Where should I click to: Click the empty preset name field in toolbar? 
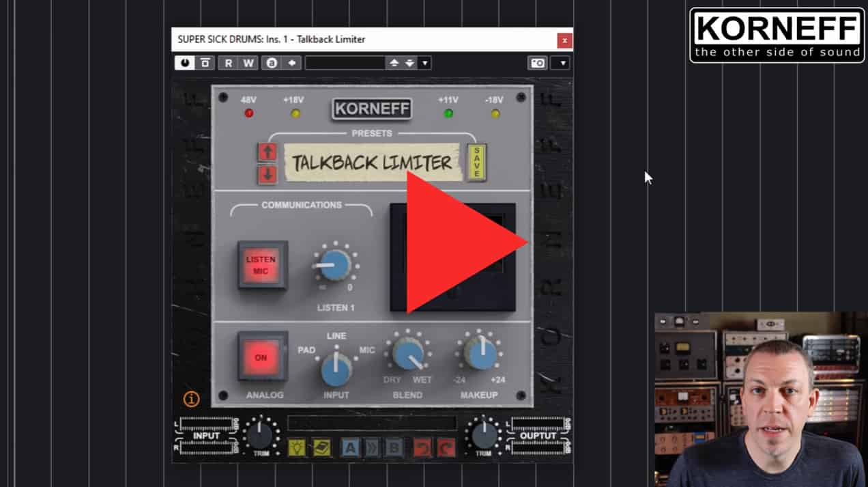pos(345,63)
